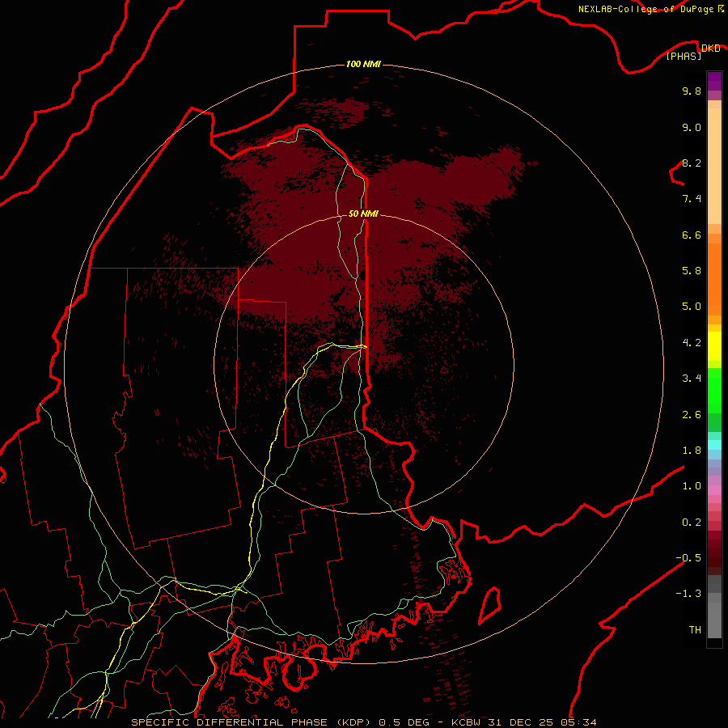Click the 5.8 color scale label
The width and height of the screenshot is (728, 728).
click(x=692, y=271)
